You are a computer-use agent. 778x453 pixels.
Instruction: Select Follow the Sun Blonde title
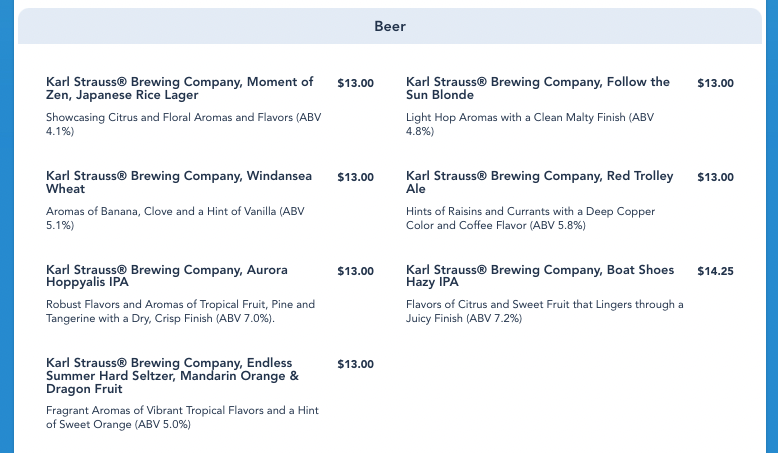pyautogui.click(x=538, y=88)
